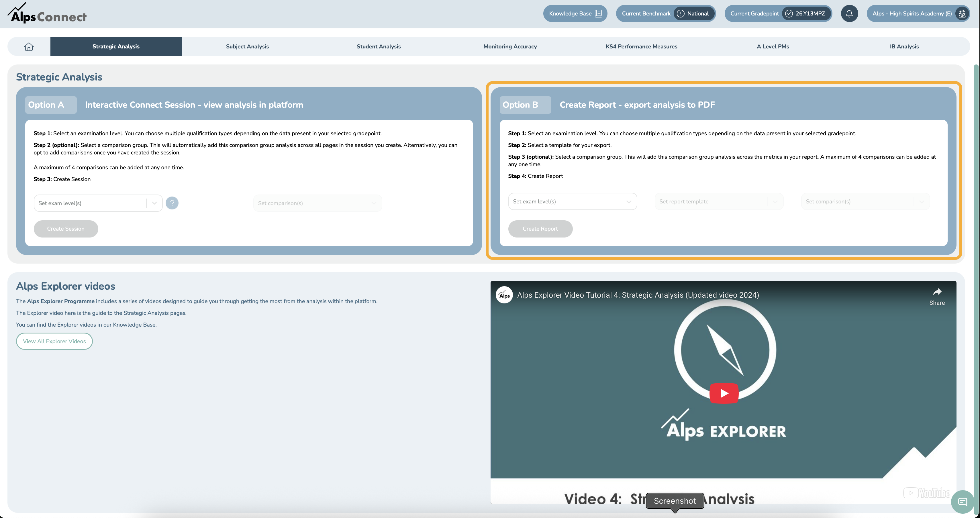Click the YouTube logo on video
Image resolution: width=980 pixels, height=518 pixels.
tap(927, 493)
